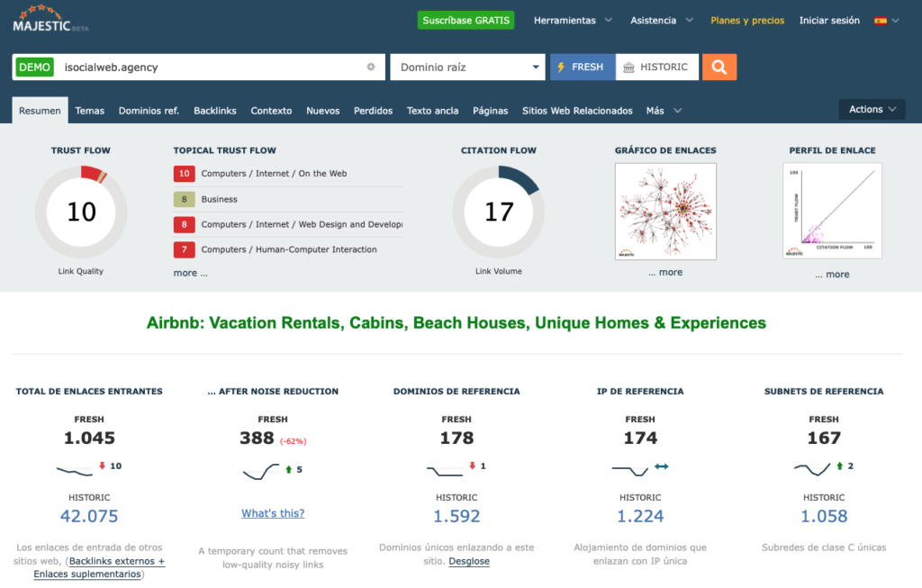The width and height of the screenshot is (922, 588).
Task: Click the Airbnb Vacation Rentals title
Action: coord(456,322)
